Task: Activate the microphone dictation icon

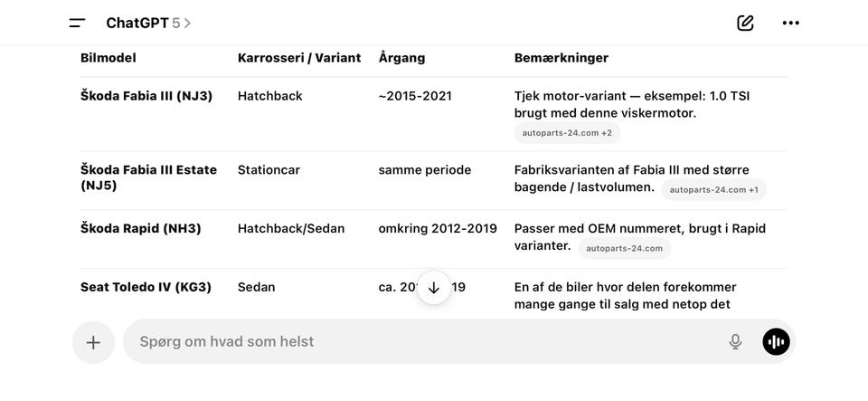Action: [735, 342]
